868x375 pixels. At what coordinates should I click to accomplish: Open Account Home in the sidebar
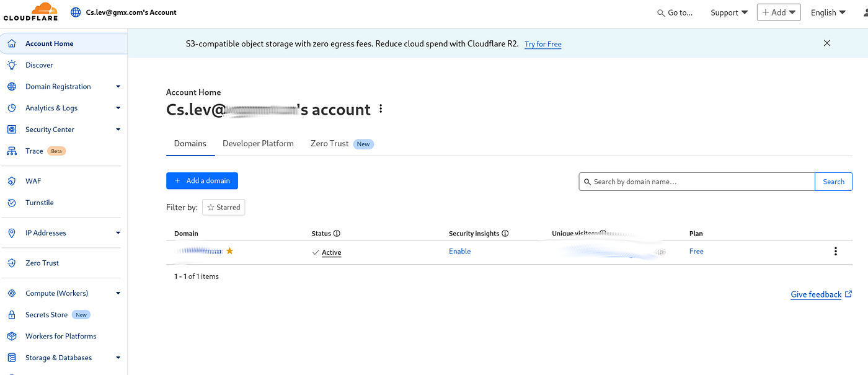click(x=63, y=44)
